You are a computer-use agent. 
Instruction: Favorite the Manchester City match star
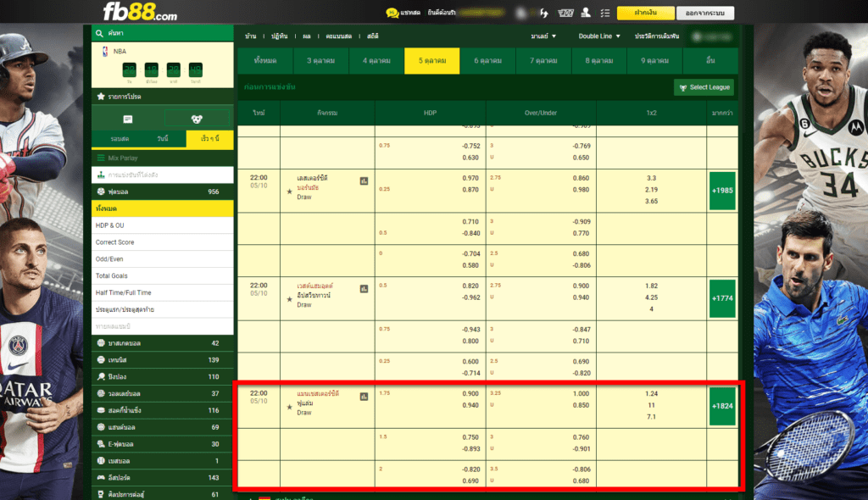pos(290,407)
